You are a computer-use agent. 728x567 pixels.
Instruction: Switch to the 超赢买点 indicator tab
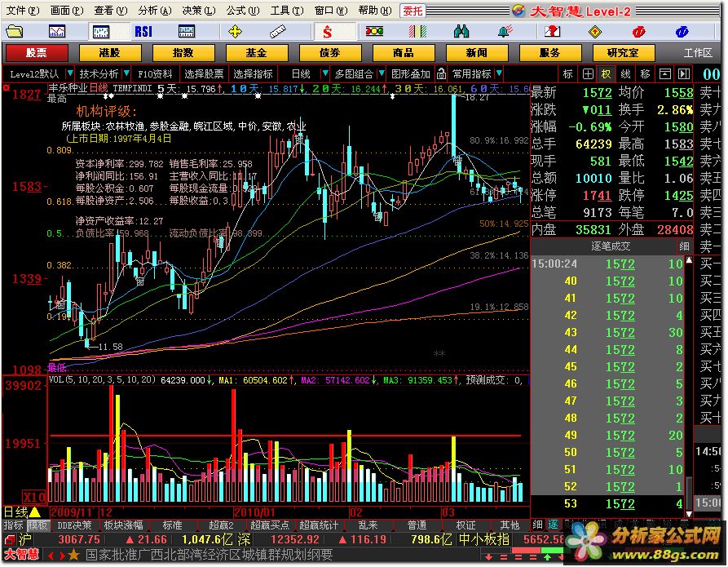click(270, 525)
